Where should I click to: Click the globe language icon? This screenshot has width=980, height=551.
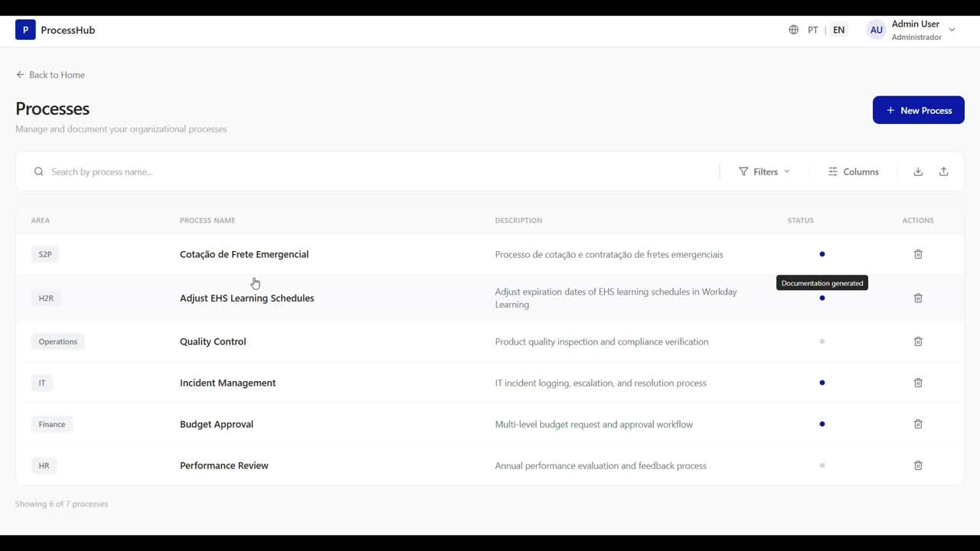pos(793,30)
